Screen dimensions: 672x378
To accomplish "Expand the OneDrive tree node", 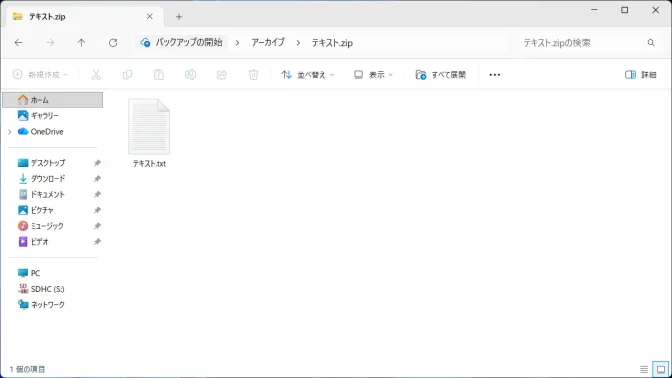I will click(x=9, y=132).
